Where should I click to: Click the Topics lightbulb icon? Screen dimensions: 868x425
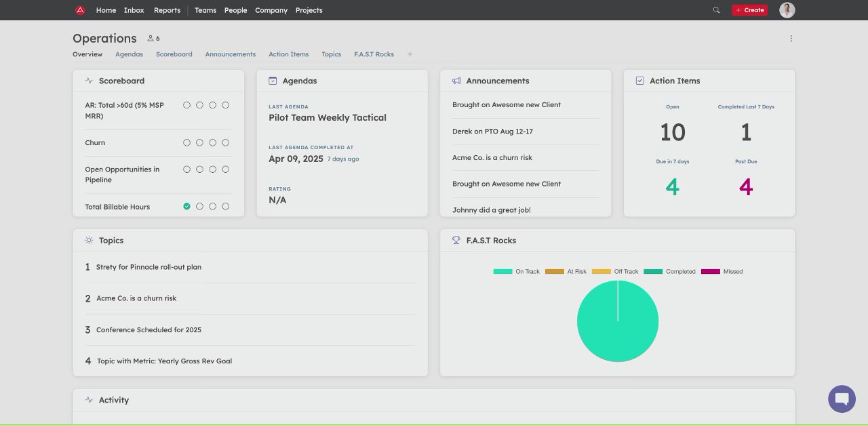[x=89, y=241]
